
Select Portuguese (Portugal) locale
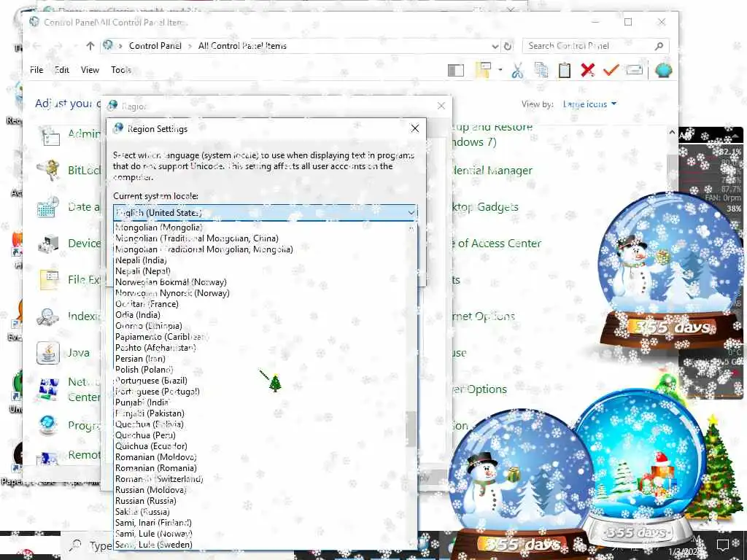coord(260,392)
